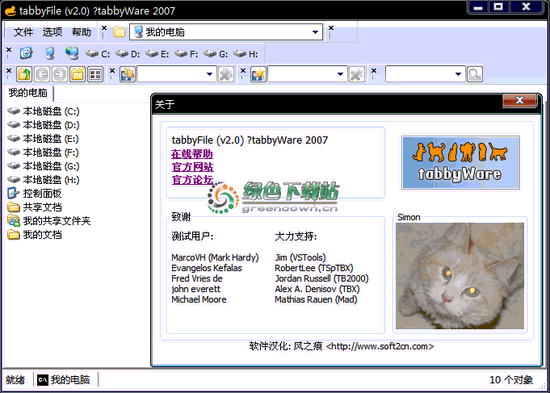Click the New folder toolbar icon
550x393 pixels.
click(x=78, y=74)
